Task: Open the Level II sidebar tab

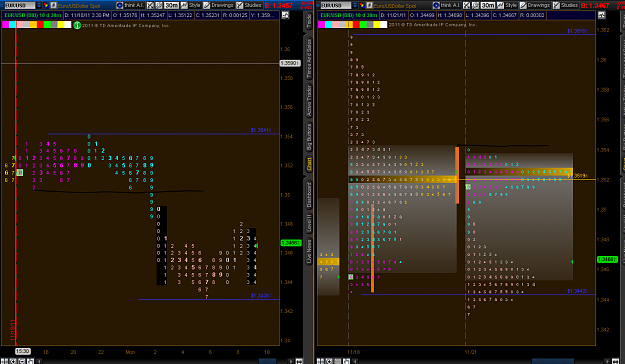Action: tap(309, 223)
